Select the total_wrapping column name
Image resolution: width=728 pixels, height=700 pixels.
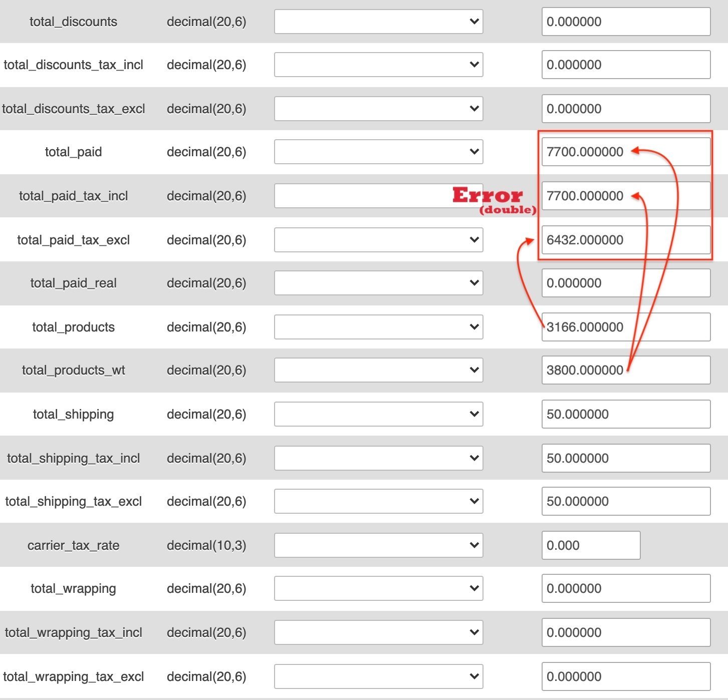(74, 588)
